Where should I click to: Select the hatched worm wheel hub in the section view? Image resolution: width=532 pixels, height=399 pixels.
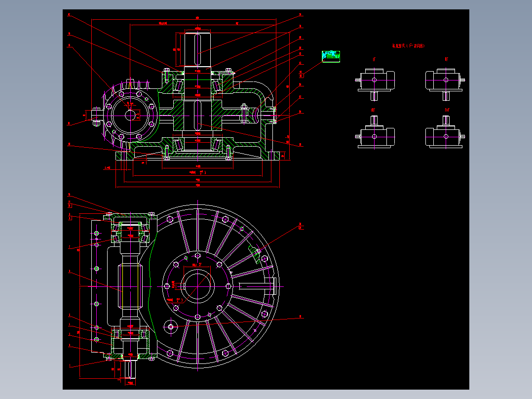coord(197,115)
